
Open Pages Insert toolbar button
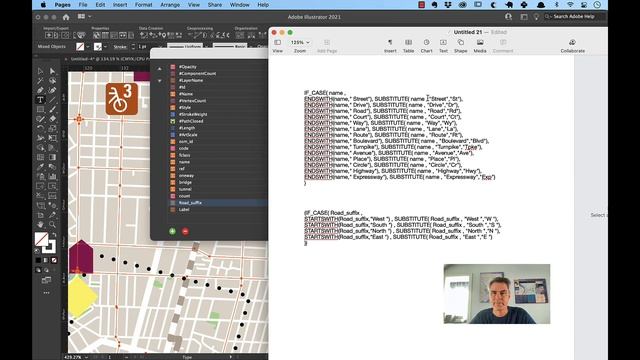point(390,45)
